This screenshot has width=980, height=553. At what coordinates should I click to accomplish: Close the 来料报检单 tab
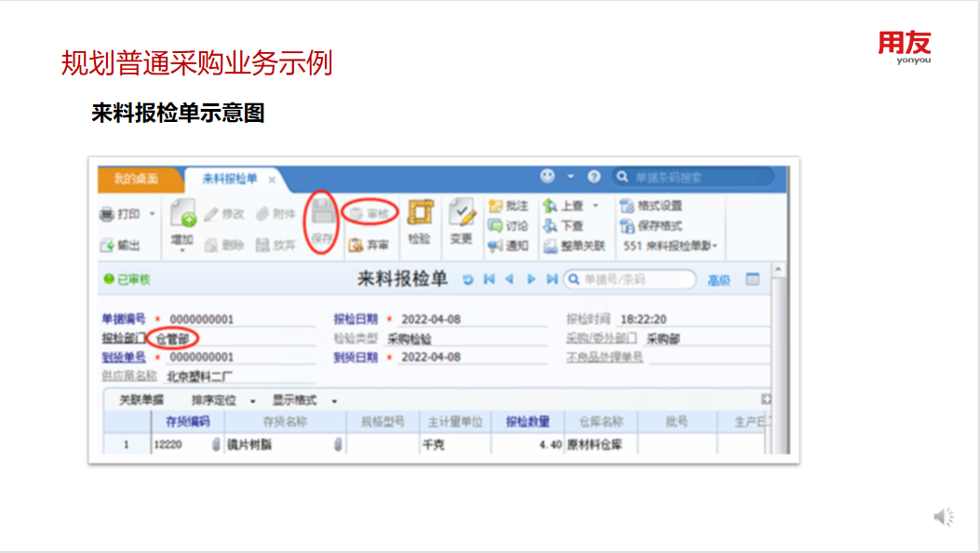click(272, 180)
